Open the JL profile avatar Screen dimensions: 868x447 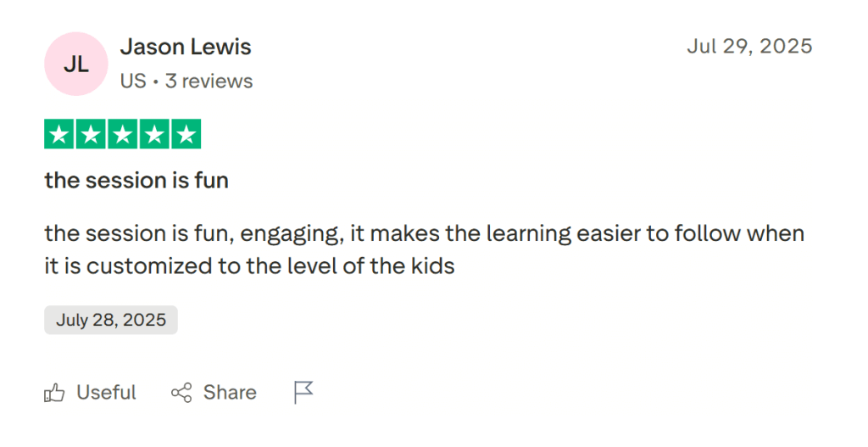coord(76,64)
